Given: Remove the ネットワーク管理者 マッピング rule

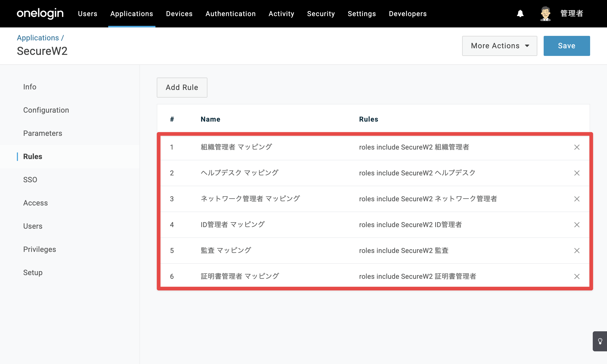Looking at the screenshot, I should [x=577, y=199].
